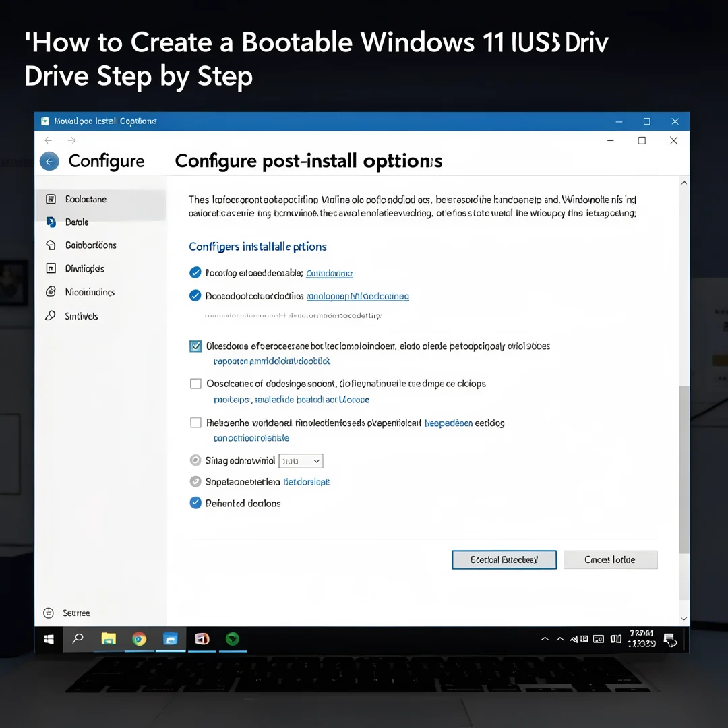Open the red-orange app on taskbar
The height and width of the screenshot is (728, 728).
click(x=202, y=639)
